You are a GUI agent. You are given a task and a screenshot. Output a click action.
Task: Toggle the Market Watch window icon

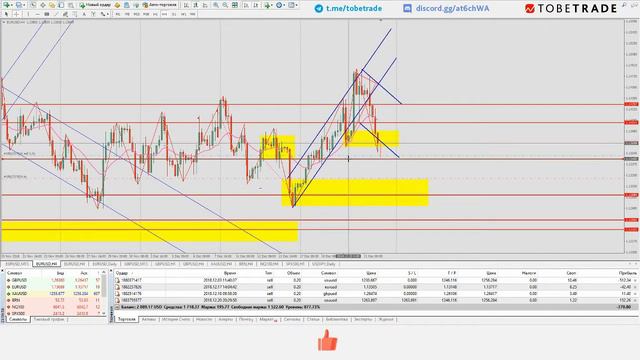click(x=34, y=5)
